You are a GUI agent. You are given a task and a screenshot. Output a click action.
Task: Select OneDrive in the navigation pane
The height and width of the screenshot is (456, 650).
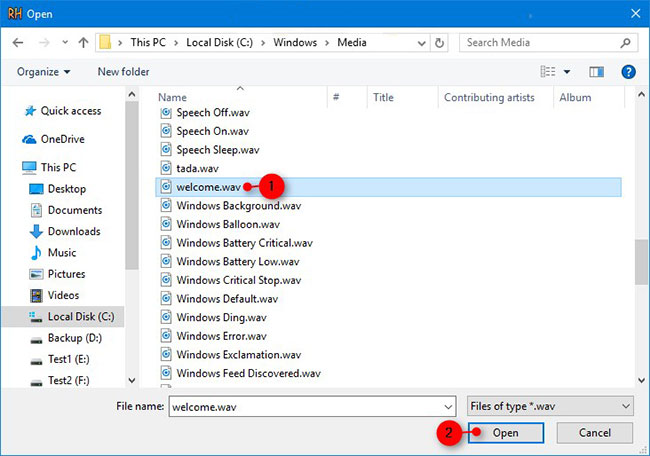pos(53,139)
